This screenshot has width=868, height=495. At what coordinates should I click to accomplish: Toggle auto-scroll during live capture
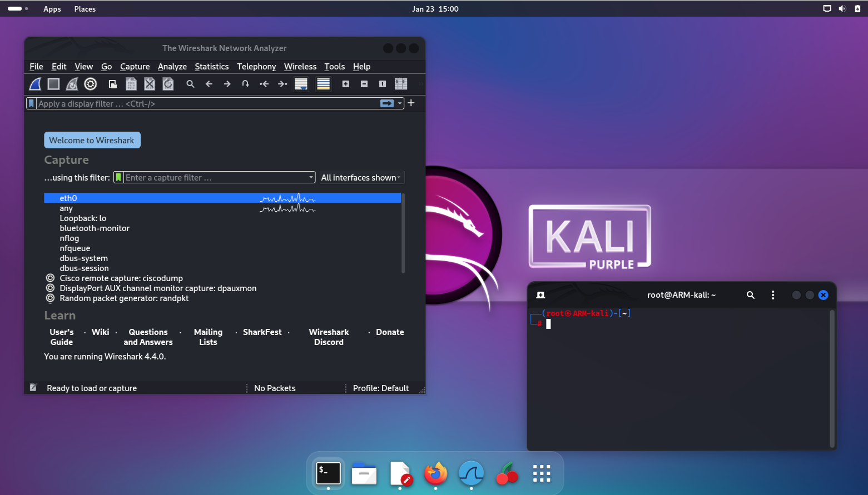click(x=301, y=84)
